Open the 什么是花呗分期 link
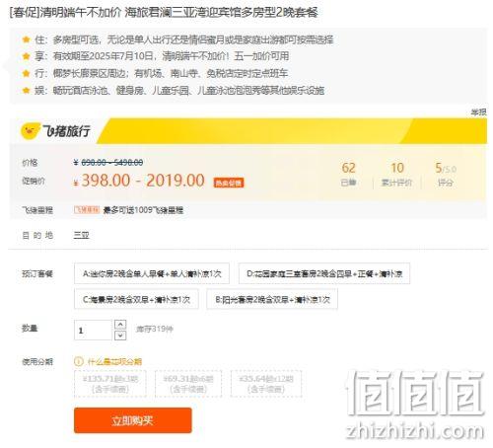 (x=114, y=362)
